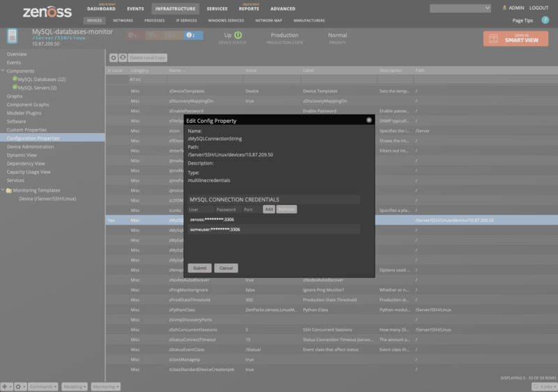
Task: Click the Remove credentials button
Action: click(x=287, y=209)
